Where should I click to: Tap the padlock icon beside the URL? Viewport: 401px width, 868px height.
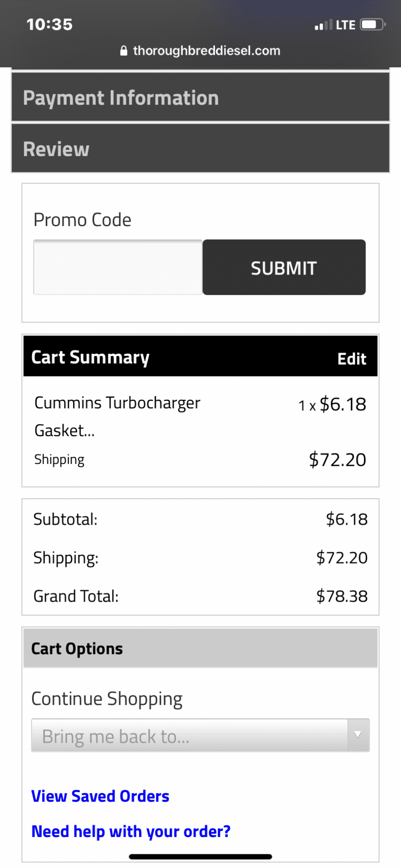[123, 51]
